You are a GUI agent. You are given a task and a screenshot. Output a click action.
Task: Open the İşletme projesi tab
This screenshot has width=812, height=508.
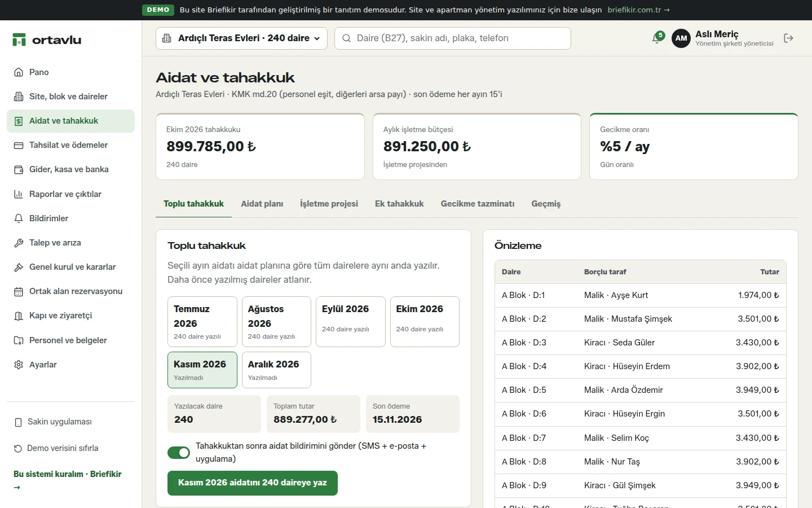tap(329, 204)
